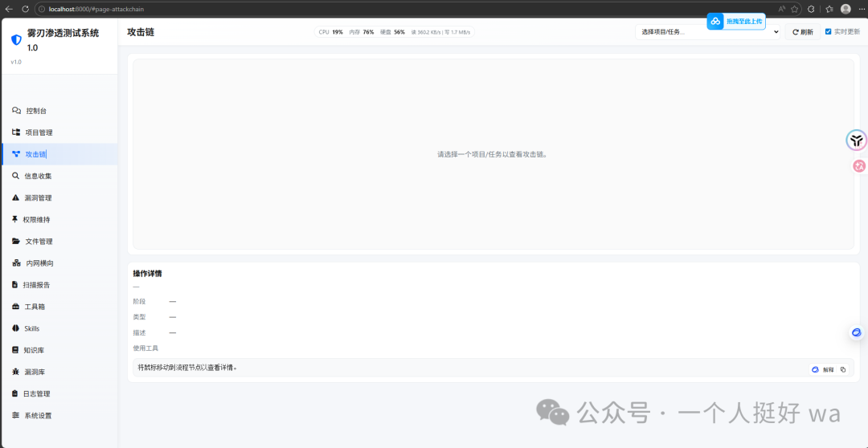Click the 内网横向 network icon
Image resolution: width=868 pixels, height=448 pixels.
(x=16, y=263)
